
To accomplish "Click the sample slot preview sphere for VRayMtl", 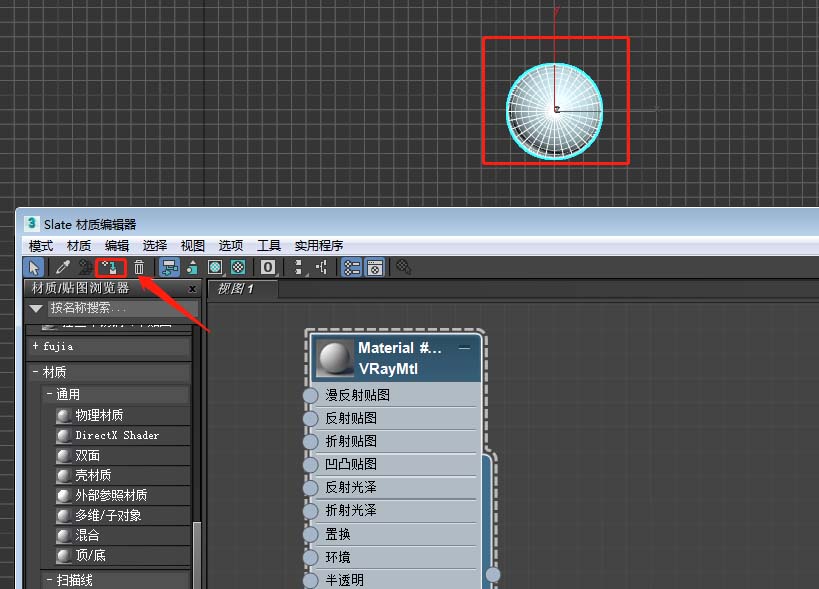I will [x=333, y=356].
